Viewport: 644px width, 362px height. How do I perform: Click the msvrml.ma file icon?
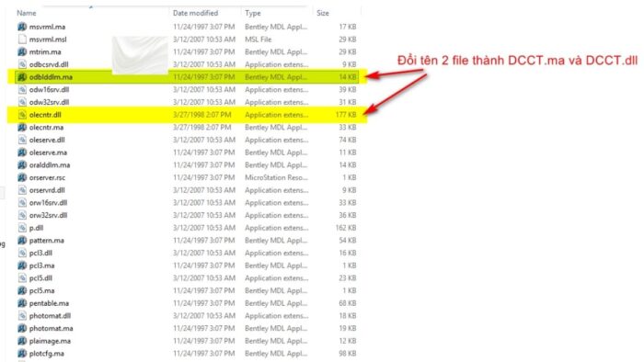[x=22, y=27]
